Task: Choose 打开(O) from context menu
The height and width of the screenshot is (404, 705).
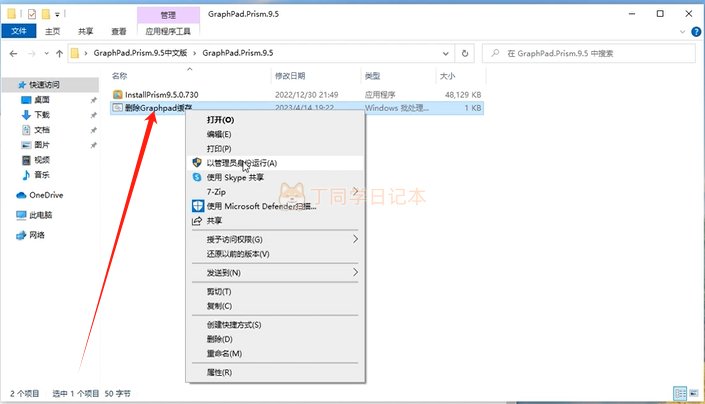Action: [x=275, y=120]
